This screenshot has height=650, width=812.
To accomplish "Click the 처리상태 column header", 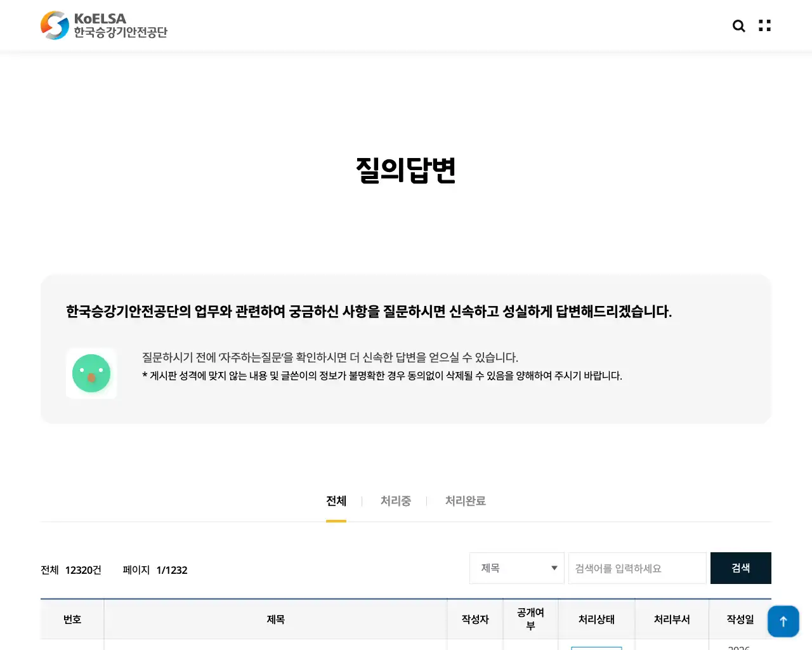I will point(596,620).
